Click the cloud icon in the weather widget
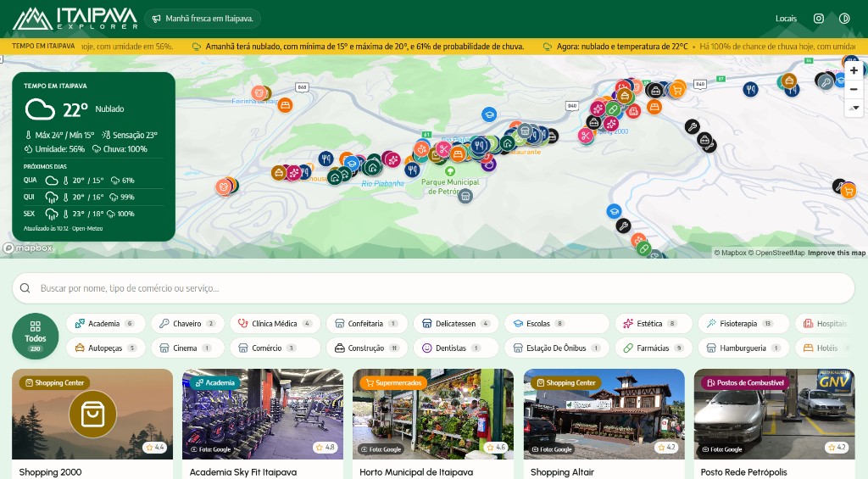This screenshot has height=479, width=868. click(x=40, y=109)
